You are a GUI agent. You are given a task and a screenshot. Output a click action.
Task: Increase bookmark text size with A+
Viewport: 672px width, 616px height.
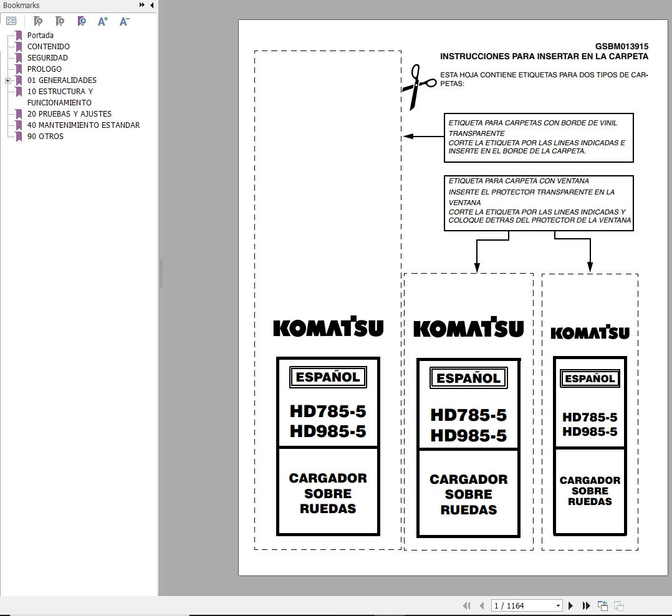coord(103,21)
